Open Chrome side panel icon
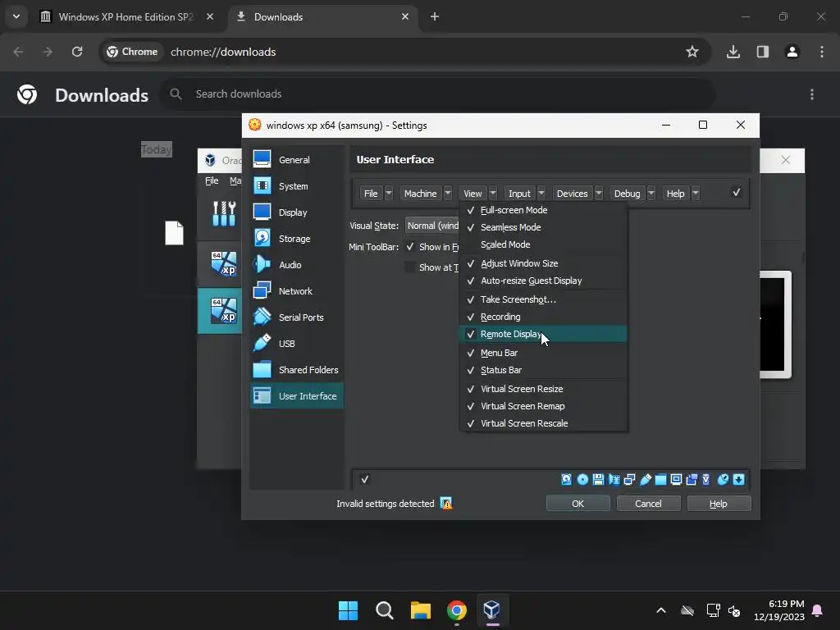The height and width of the screenshot is (630, 840). (x=762, y=52)
